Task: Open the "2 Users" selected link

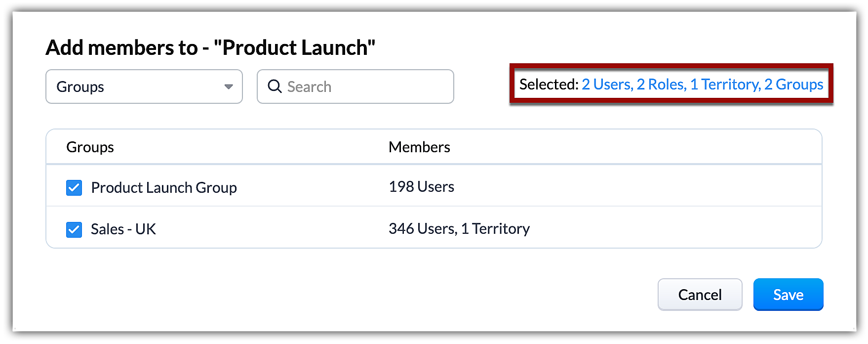Action: pyautogui.click(x=607, y=85)
